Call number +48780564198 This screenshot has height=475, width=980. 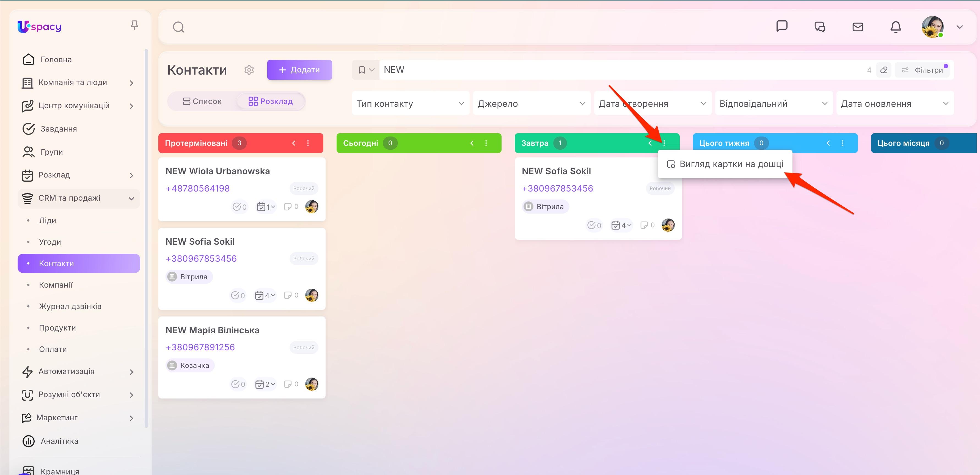197,189
